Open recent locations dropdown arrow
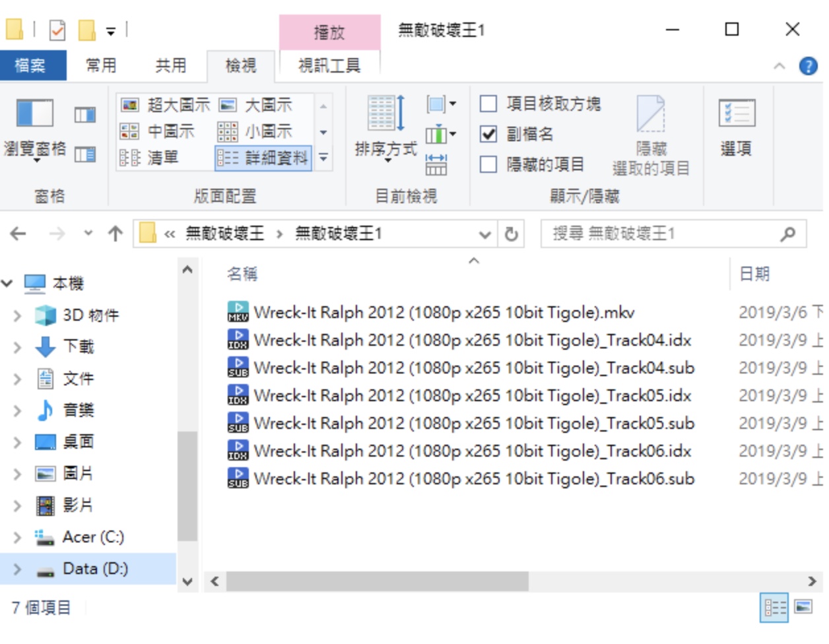This screenshot has height=644, width=829. [x=88, y=234]
